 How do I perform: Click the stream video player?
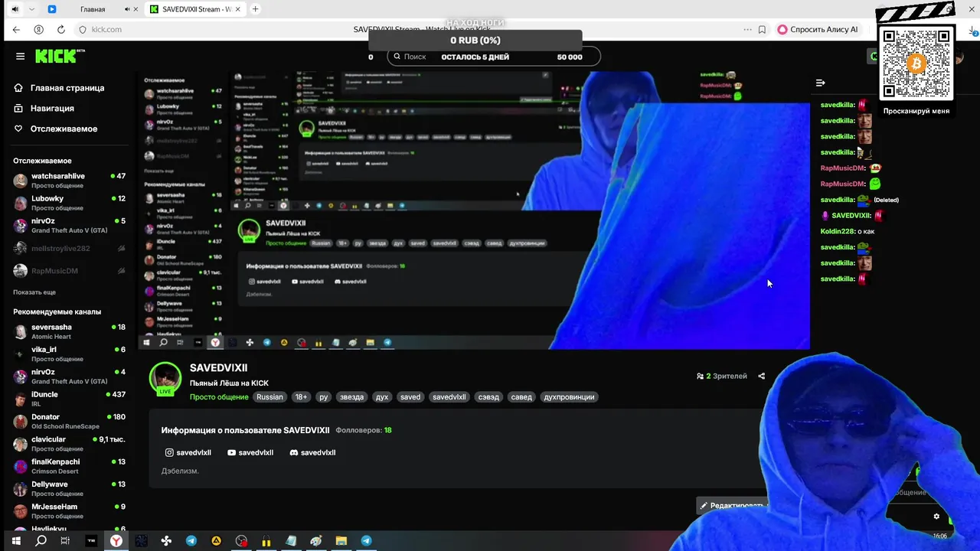[x=474, y=210]
